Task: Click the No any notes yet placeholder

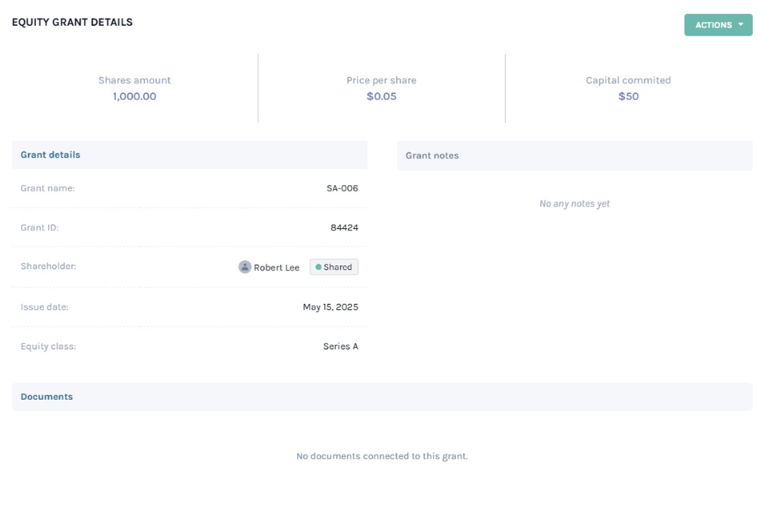Action: pos(574,203)
